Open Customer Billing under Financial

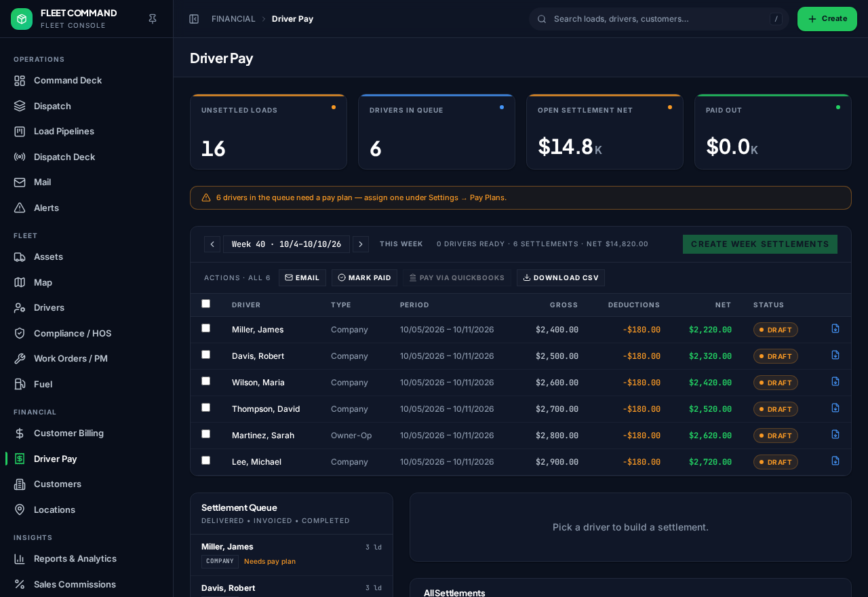coord(87,433)
